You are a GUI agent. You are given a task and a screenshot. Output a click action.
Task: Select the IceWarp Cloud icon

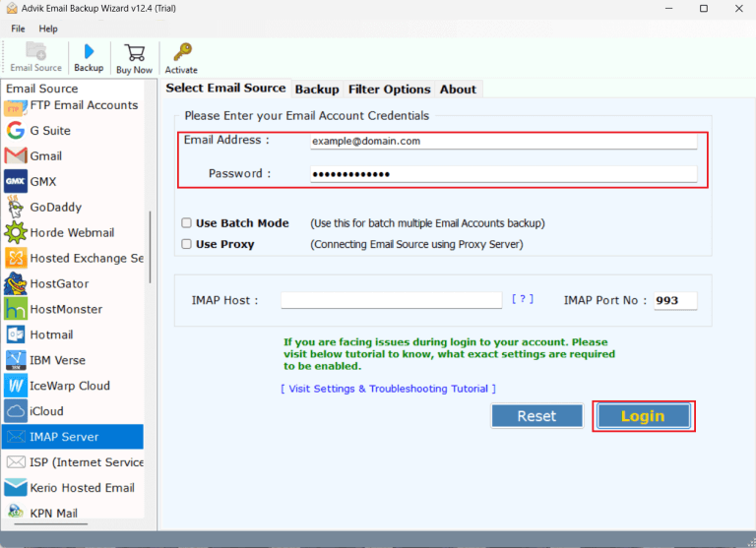click(x=16, y=386)
